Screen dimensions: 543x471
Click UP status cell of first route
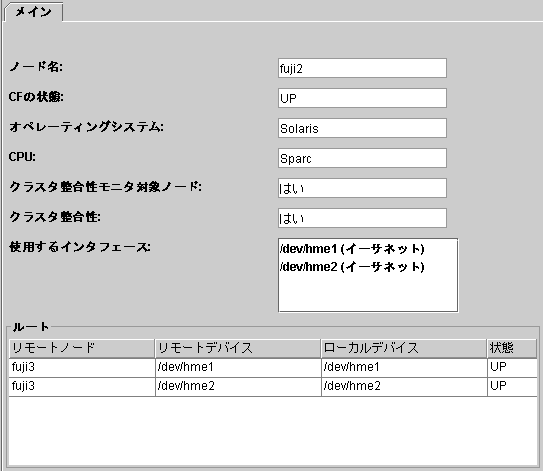(512, 367)
